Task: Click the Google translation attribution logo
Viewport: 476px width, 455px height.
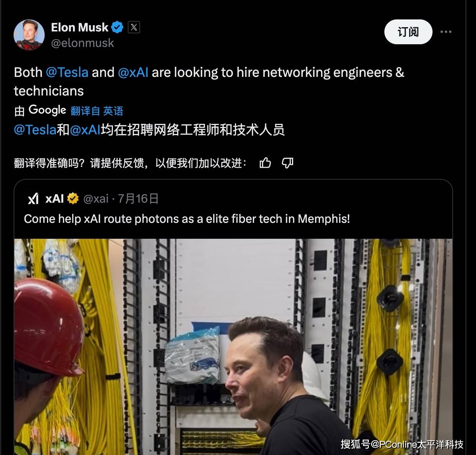Action: click(47, 110)
